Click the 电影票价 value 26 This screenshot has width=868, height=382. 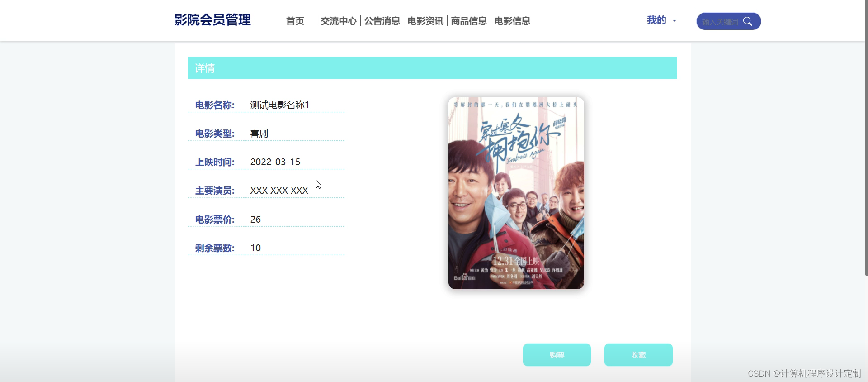[255, 220]
